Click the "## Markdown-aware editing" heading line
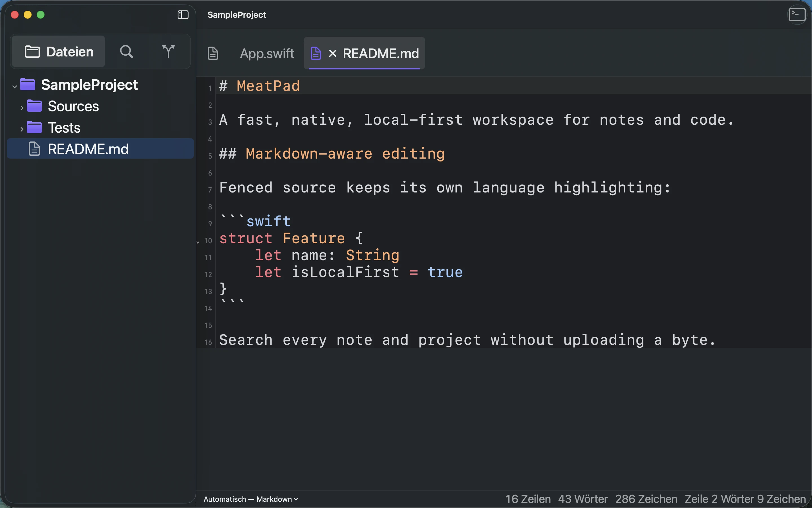 (332, 154)
